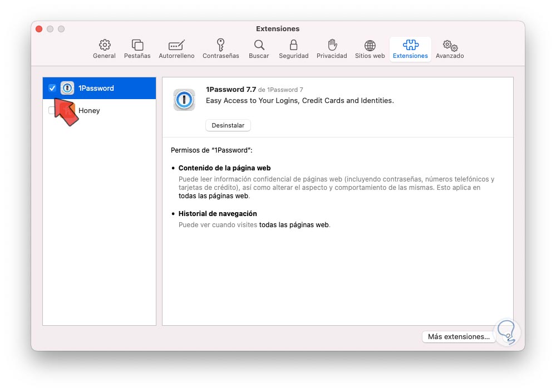Open the Autorrelleno preferences pane
Screen dimensions: 556x392
(x=176, y=49)
